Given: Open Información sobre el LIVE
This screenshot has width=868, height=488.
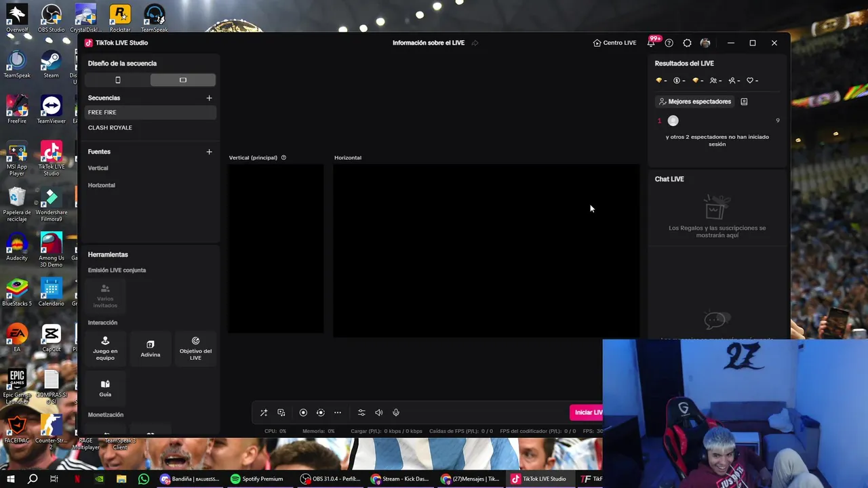Looking at the screenshot, I should click(429, 43).
